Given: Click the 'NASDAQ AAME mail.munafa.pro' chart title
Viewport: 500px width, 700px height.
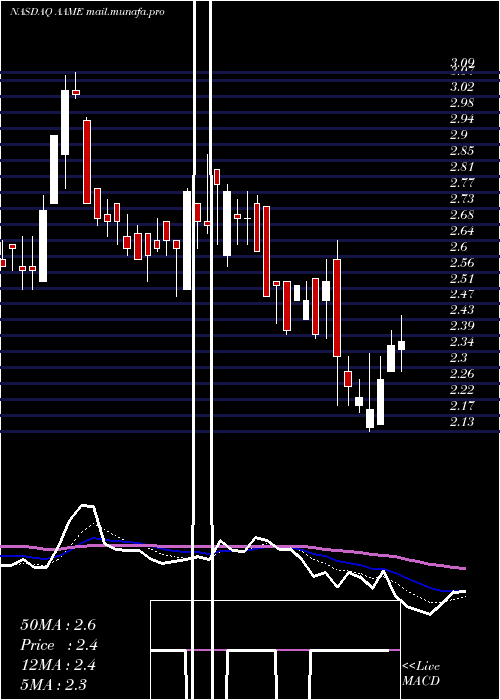Looking at the screenshot, I should (x=87, y=12).
